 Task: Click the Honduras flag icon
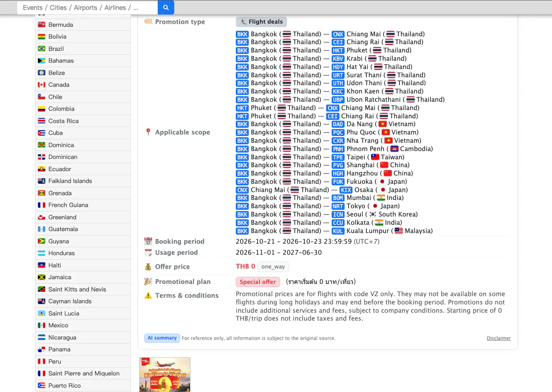41,253
